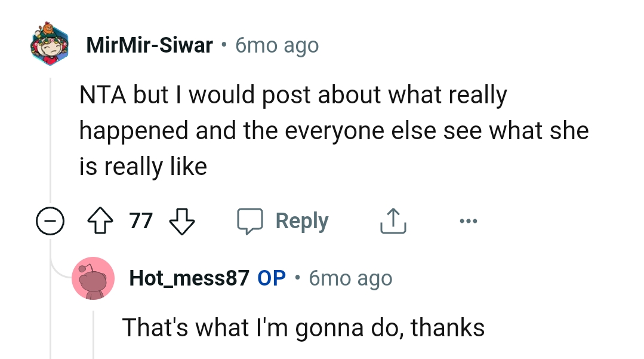Downvote MirMir-Siwar's comment
The width and height of the screenshot is (644, 359).
point(182,220)
